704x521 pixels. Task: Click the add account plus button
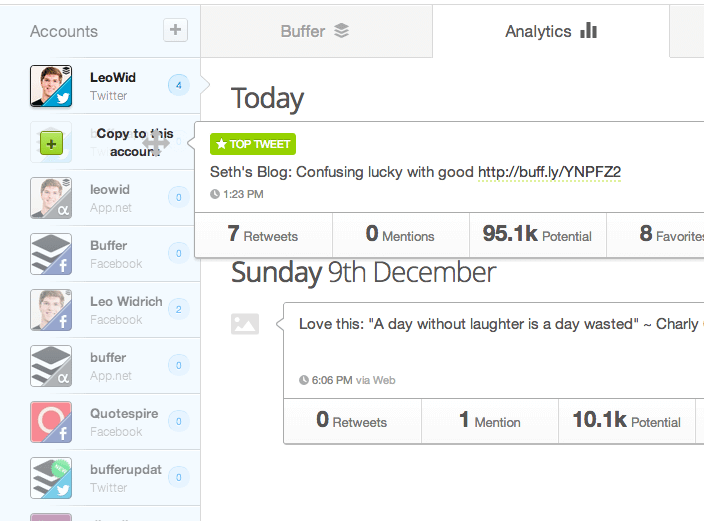click(x=175, y=30)
